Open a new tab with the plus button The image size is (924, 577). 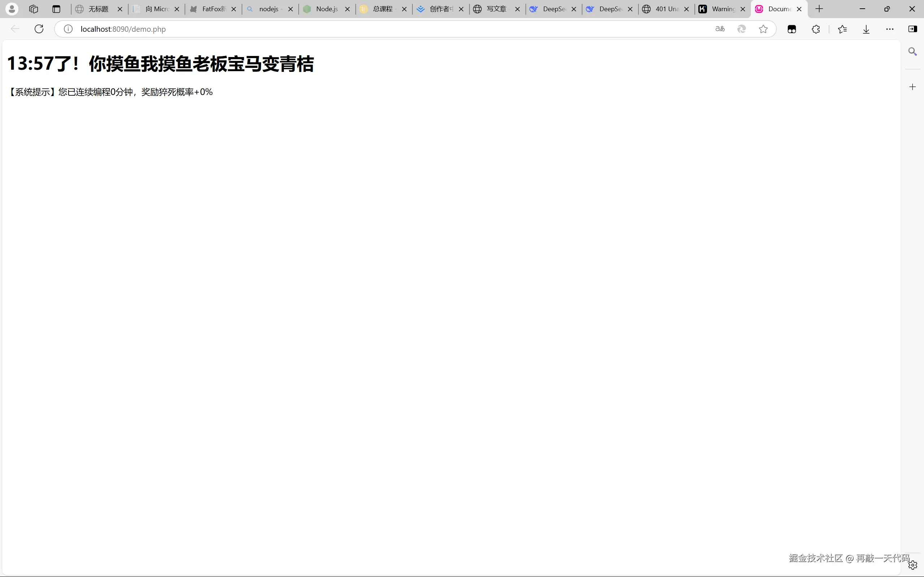pyautogui.click(x=819, y=9)
